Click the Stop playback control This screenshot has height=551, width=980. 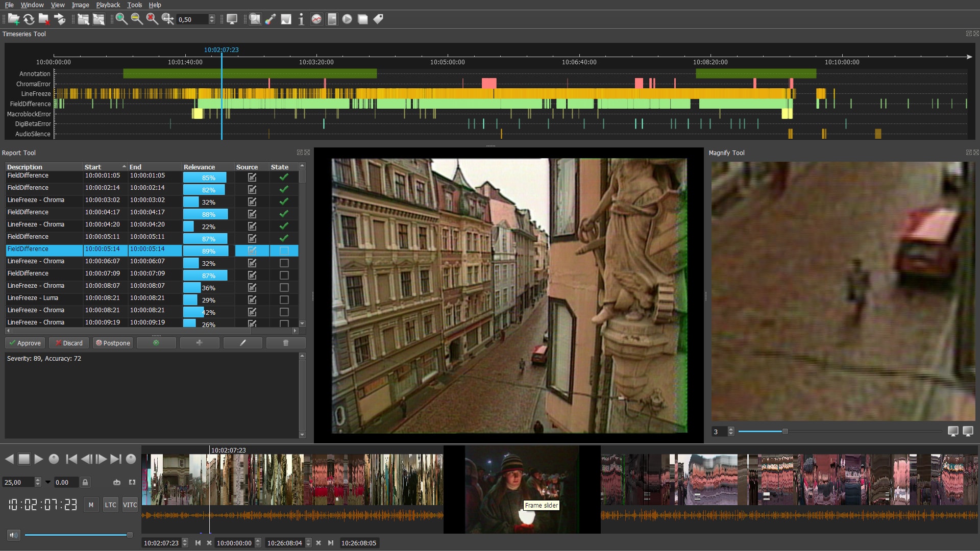click(x=24, y=459)
